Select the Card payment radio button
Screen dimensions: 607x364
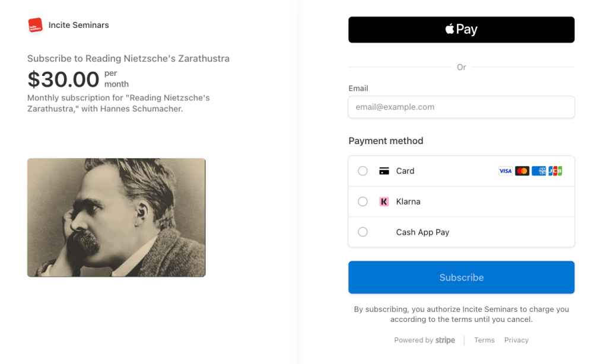(363, 171)
